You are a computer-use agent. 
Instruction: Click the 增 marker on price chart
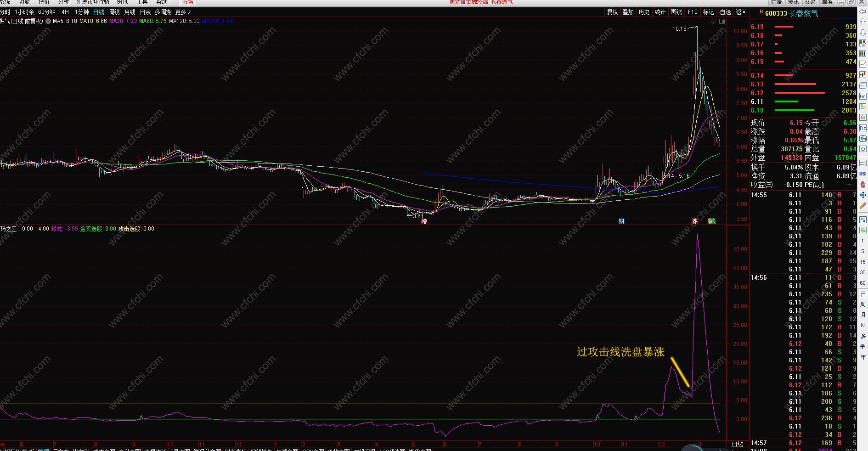(424, 221)
